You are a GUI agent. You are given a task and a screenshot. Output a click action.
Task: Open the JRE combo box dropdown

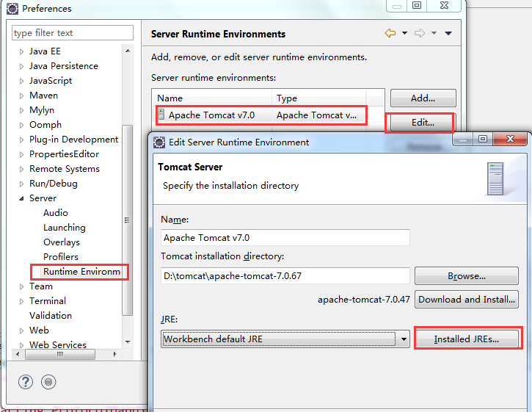(404, 339)
